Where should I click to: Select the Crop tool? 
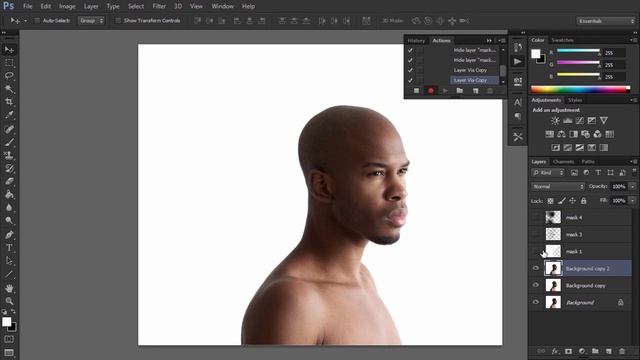click(9, 102)
